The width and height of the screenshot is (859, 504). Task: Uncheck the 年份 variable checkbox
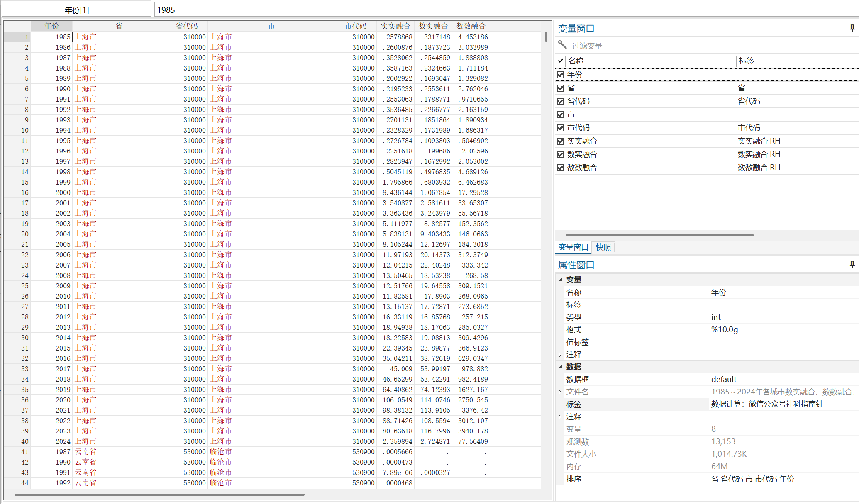pyautogui.click(x=561, y=75)
